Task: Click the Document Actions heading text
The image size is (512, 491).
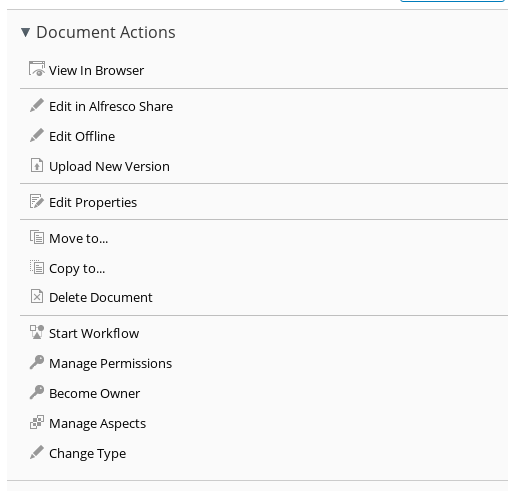Action: (x=106, y=32)
